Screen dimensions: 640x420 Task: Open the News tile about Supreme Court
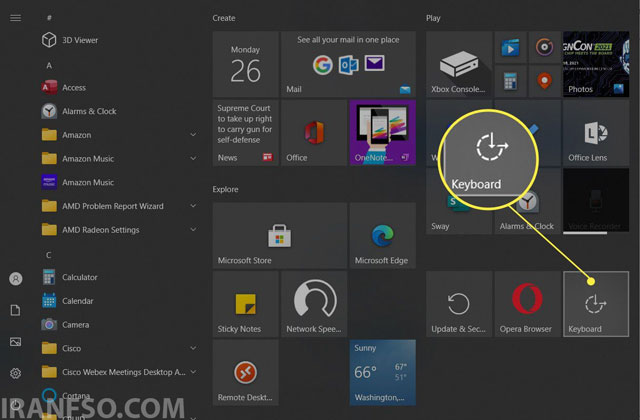(x=245, y=133)
